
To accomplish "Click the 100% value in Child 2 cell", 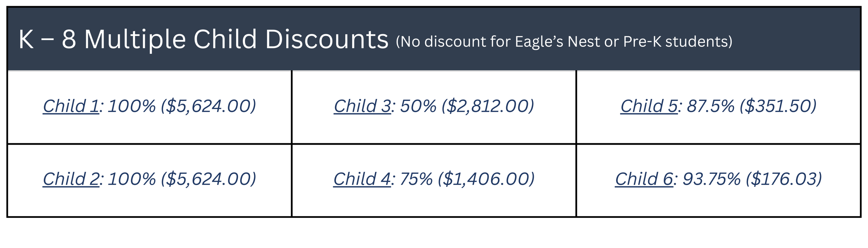I will coord(132,179).
